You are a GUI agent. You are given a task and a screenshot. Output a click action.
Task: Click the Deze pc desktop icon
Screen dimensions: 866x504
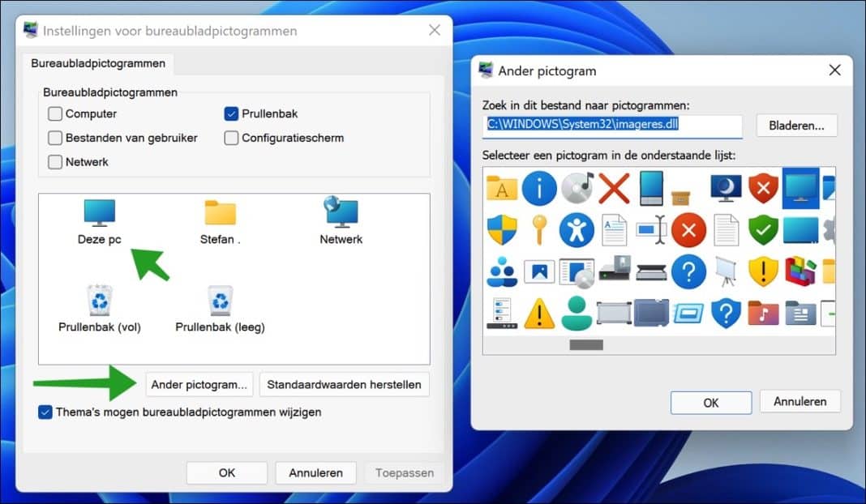98,213
